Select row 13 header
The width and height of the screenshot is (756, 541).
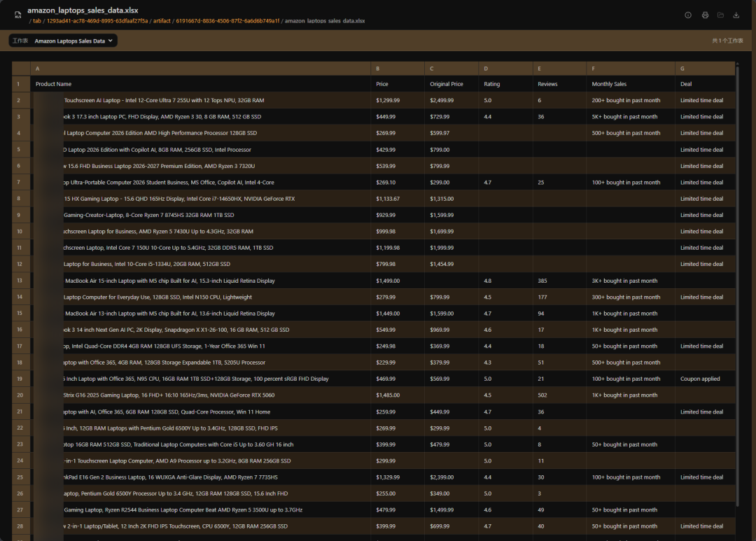click(21, 281)
